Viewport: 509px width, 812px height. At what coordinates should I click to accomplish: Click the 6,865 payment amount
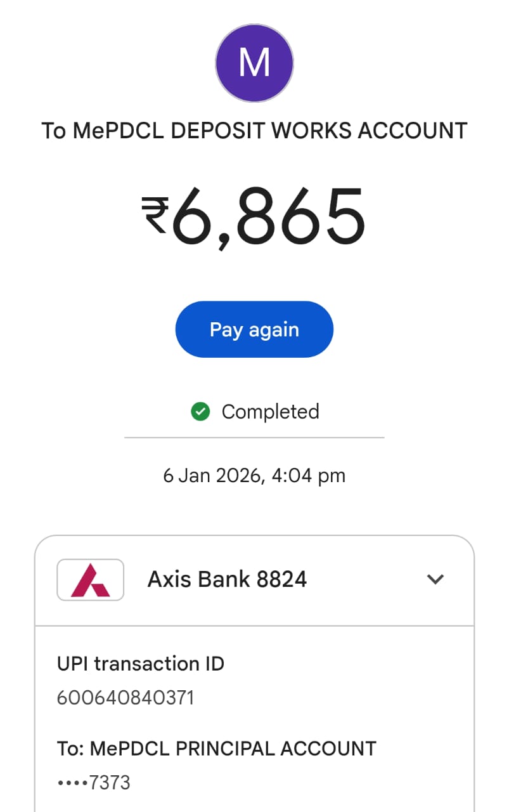pyautogui.click(x=269, y=217)
